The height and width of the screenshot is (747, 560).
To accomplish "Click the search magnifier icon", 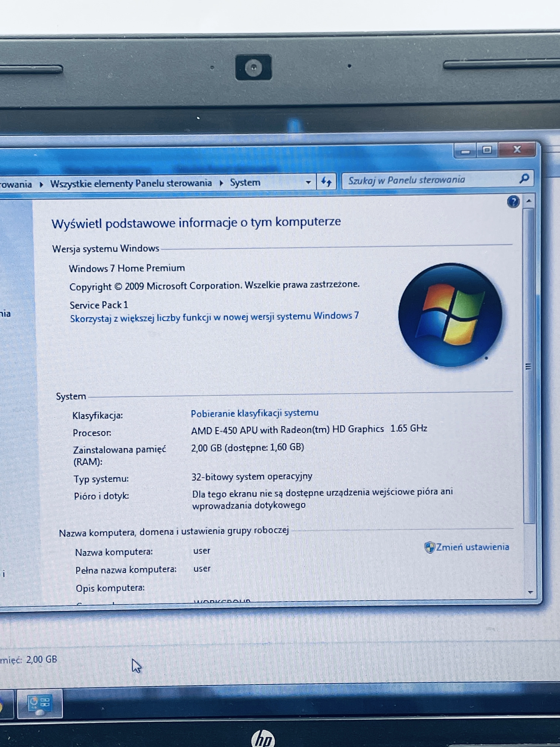I will (524, 178).
